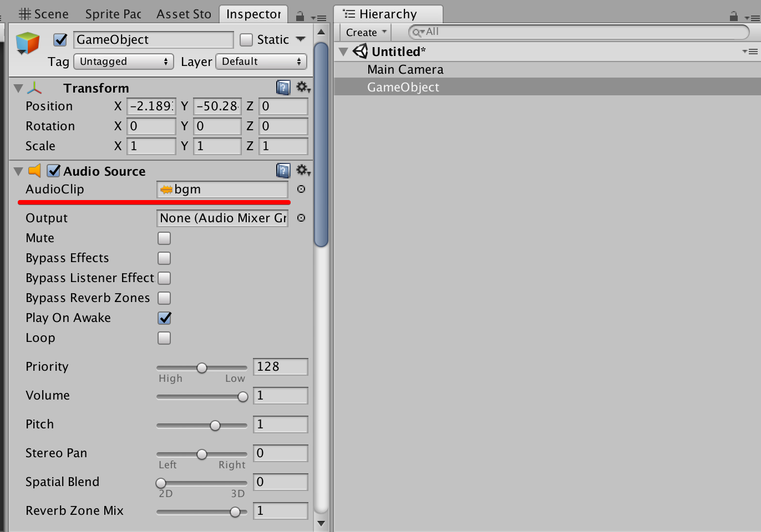Open Output mixer object picker circle
761x532 pixels.
tap(301, 218)
